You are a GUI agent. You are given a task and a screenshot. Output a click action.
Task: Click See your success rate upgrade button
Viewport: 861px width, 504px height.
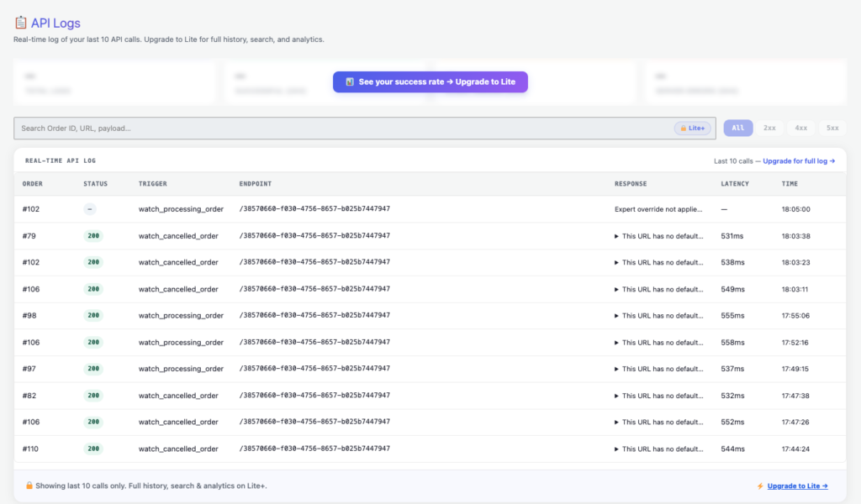(430, 81)
